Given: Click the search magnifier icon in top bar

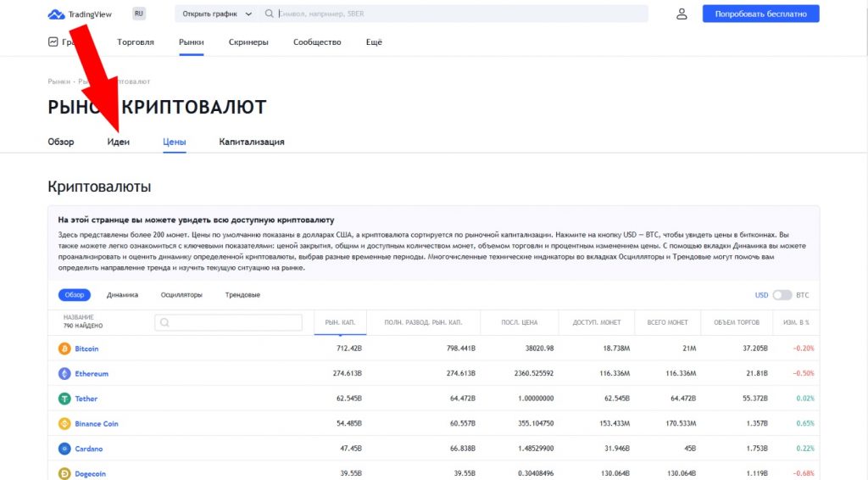Looking at the screenshot, I should click(269, 14).
